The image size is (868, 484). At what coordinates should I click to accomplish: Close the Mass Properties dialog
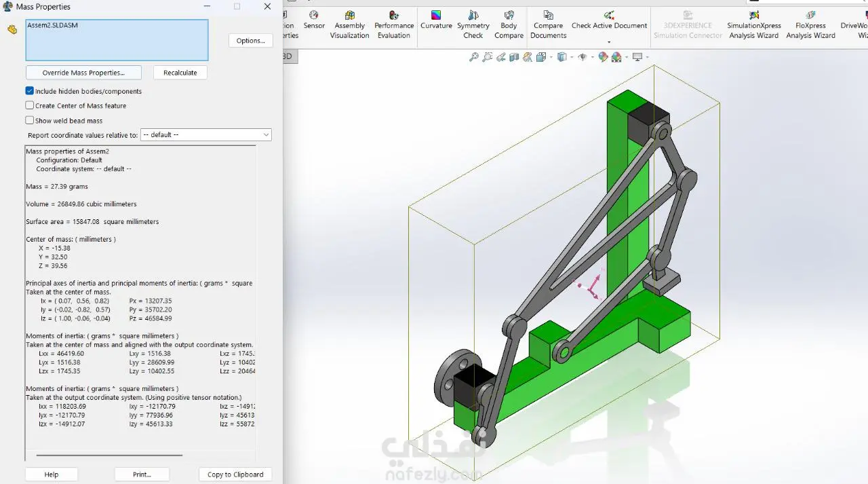click(x=268, y=6)
